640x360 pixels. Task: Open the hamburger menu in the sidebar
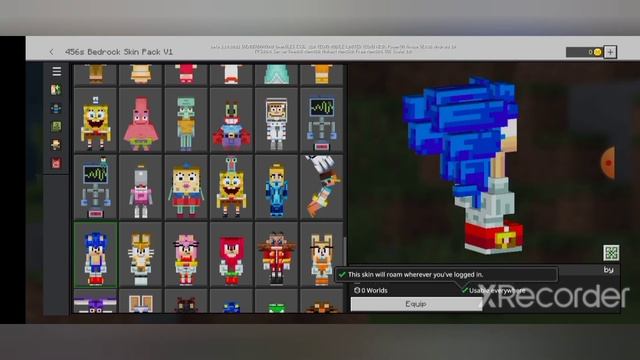click(57, 71)
